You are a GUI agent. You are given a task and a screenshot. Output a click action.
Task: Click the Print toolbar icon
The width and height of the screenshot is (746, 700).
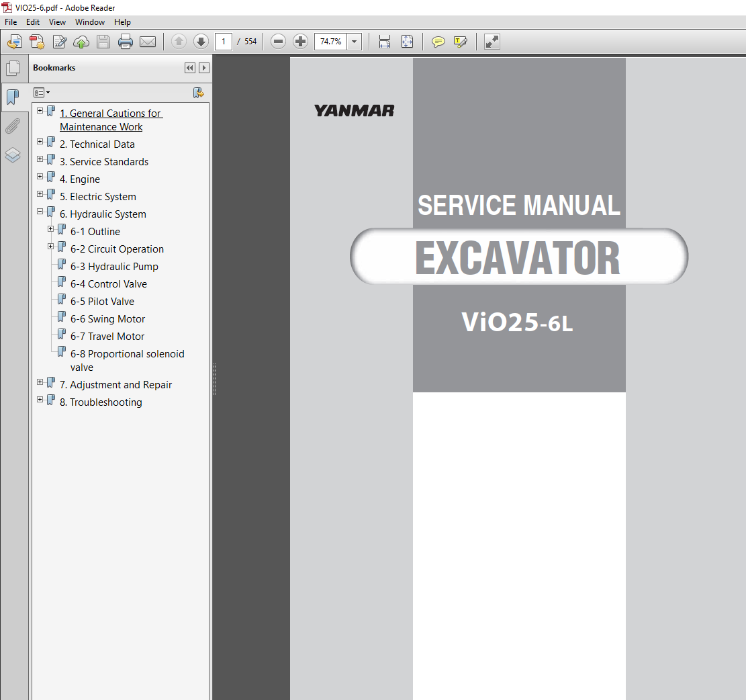[126, 42]
